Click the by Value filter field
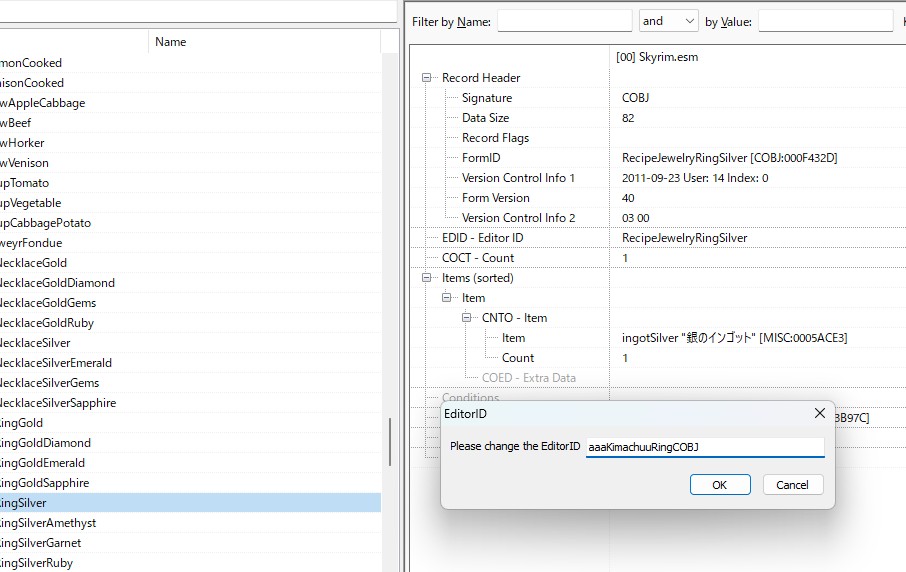Screen dimensions: 906x572 [x=824, y=21]
